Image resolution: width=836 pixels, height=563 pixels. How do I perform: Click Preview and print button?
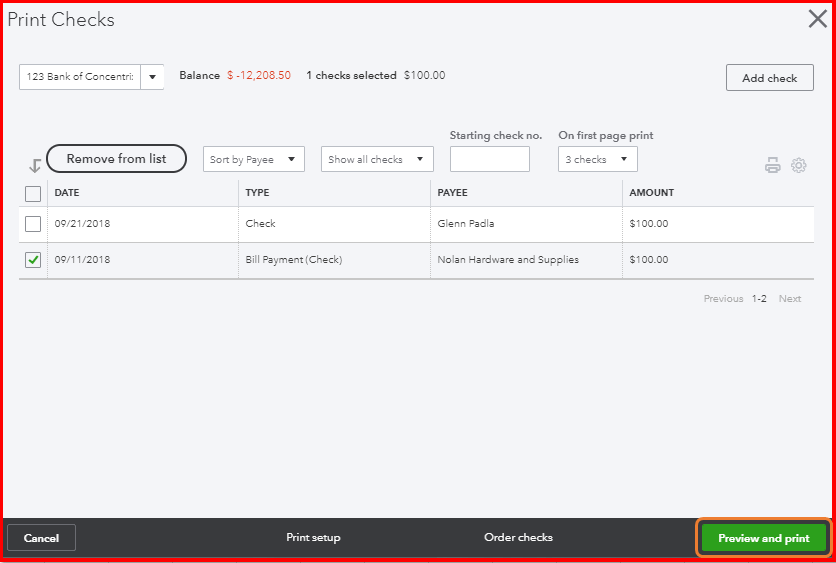pyautogui.click(x=763, y=538)
